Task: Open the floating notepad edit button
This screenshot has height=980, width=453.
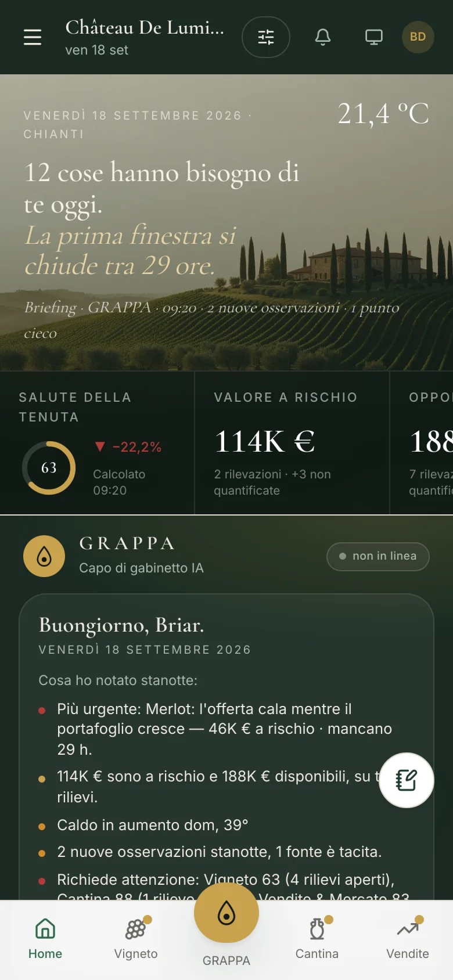Action: click(407, 780)
